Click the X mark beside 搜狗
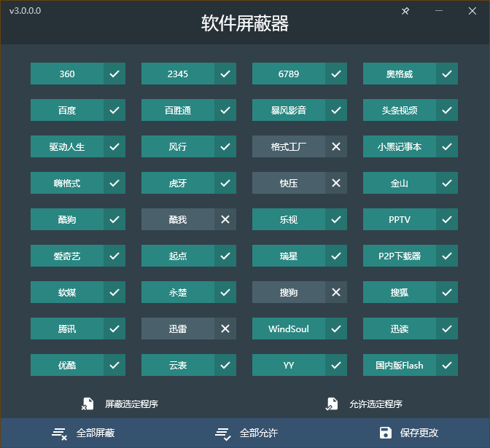490x448 pixels. [x=336, y=292]
